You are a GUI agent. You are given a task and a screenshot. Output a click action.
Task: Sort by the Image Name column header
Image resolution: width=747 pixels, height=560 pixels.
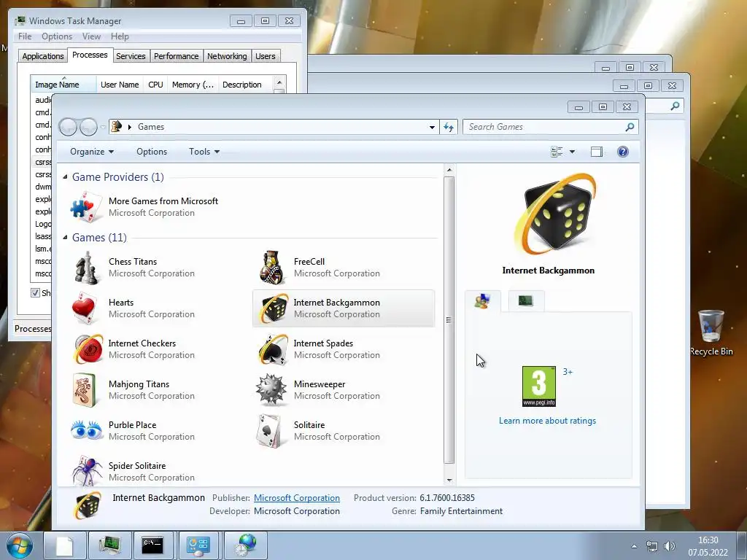pos(64,85)
